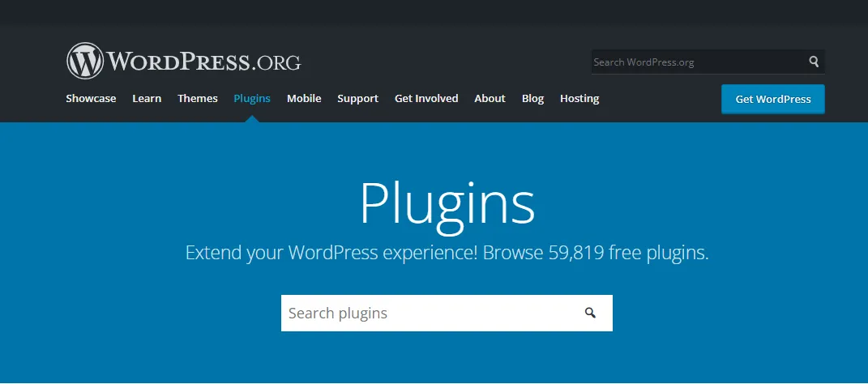
Task: Open the Get Involved link
Action: 426,99
